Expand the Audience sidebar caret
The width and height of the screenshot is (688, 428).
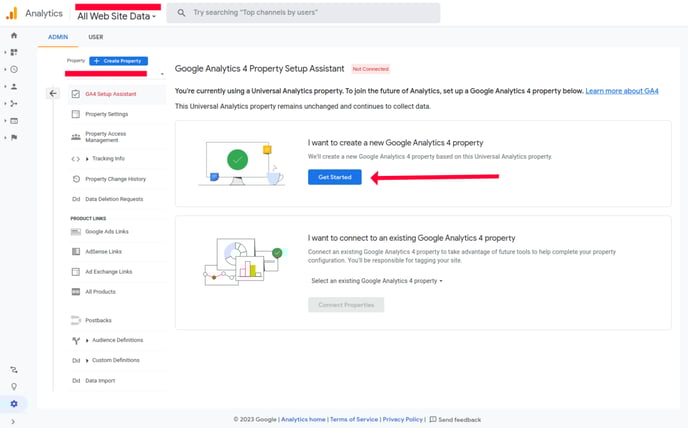[x=5, y=86]
